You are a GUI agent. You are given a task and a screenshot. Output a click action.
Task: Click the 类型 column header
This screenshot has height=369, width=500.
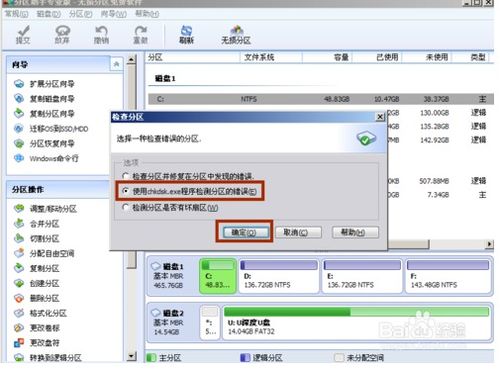(x=471, y=57)
